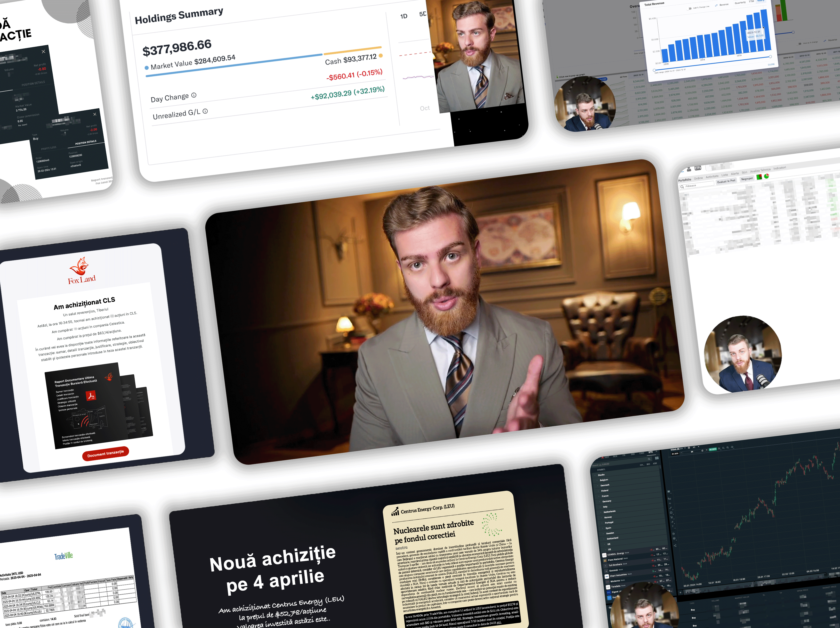Click the symbol search magnifier icon
Image resolution: width=840 pixels, height=628 pixels.
649,459
